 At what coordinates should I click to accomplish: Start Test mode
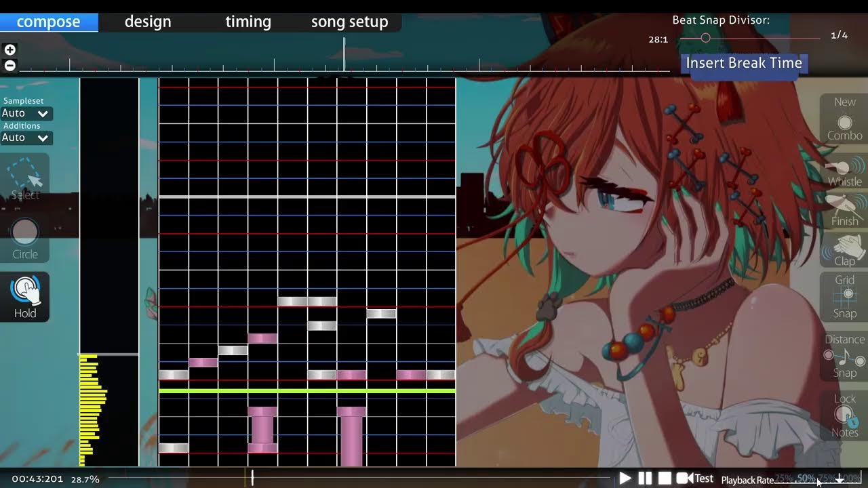click(x=695, y=479)
